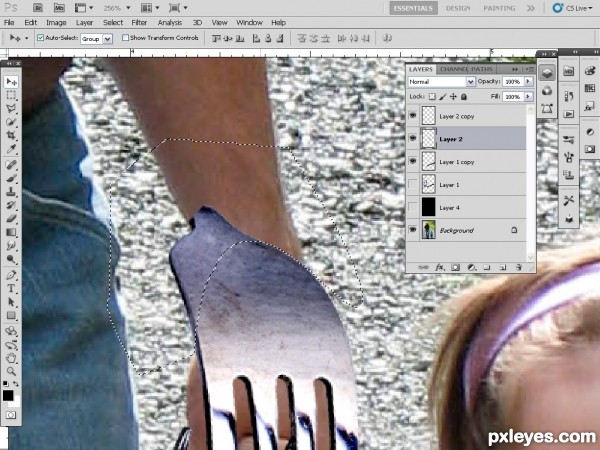Select the Spot Healing Brush tool
The width and height of the screenshot is (600, 450).
[11, 165]
